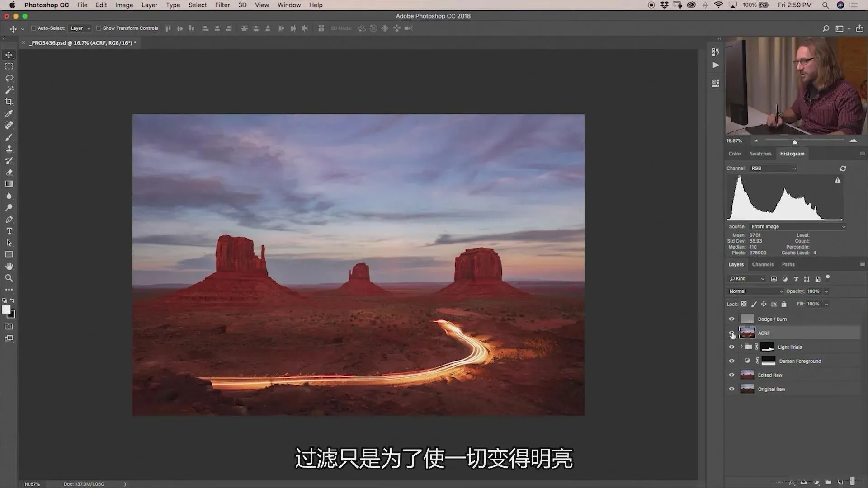This screenshot has height=488, width=868.
Task: Select the Edited Raw layer thumbnail
Action: click(x=747, y=375)
